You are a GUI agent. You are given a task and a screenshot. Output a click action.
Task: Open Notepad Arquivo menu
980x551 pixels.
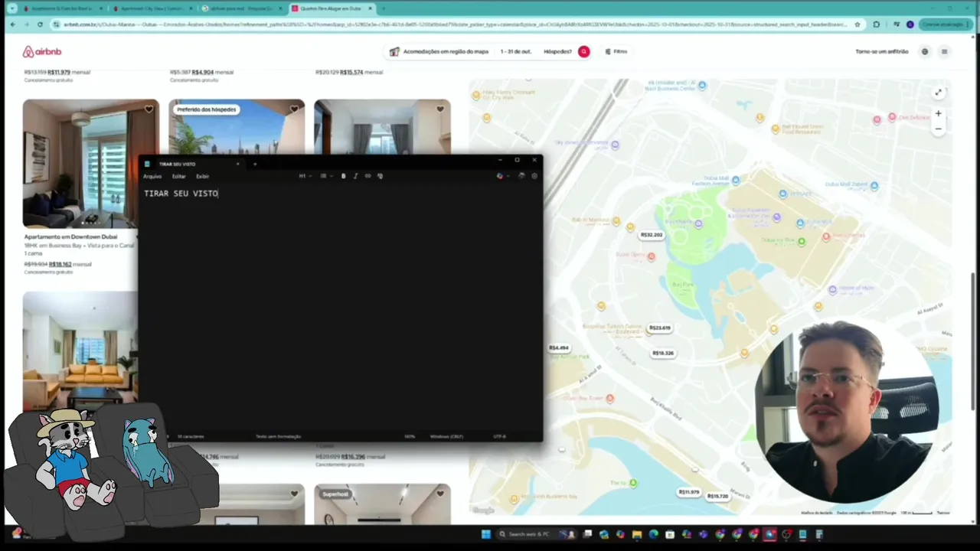(152, 176)
